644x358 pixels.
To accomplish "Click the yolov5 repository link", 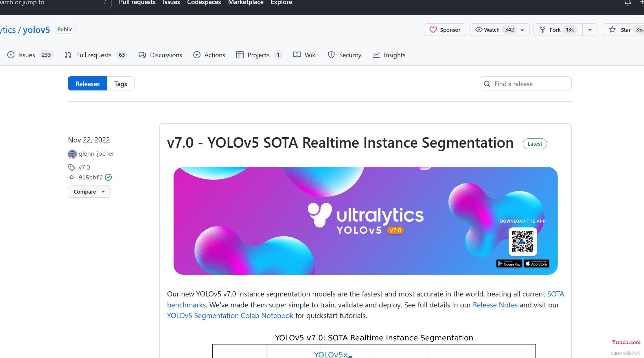I will 36,30.
